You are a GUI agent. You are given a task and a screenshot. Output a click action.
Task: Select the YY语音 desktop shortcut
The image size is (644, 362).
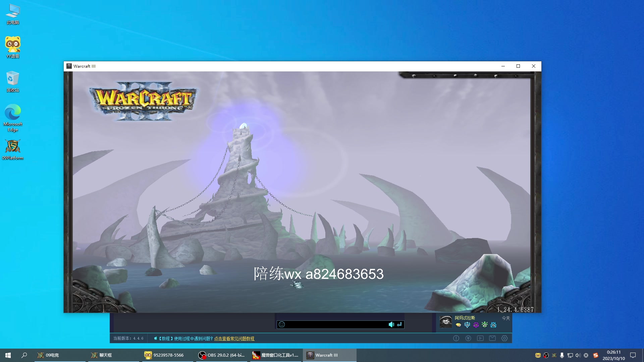pyautogui.click(x=13, y=47)
